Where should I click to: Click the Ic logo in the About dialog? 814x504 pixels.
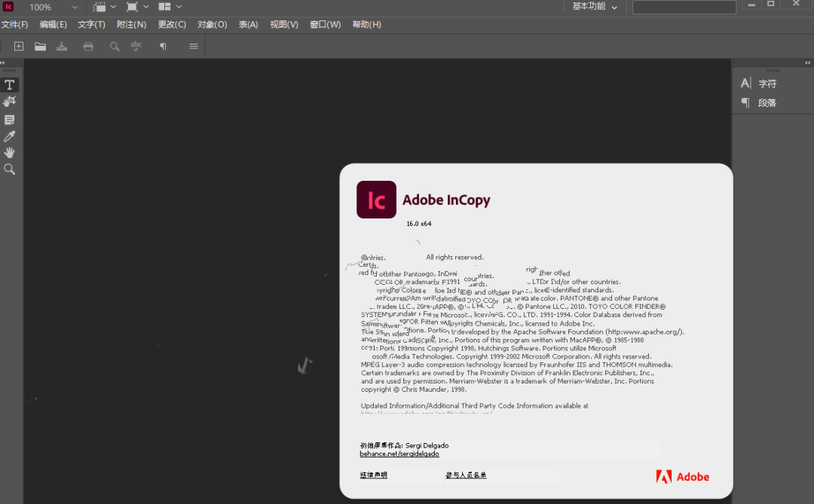[x=376, y=200]
